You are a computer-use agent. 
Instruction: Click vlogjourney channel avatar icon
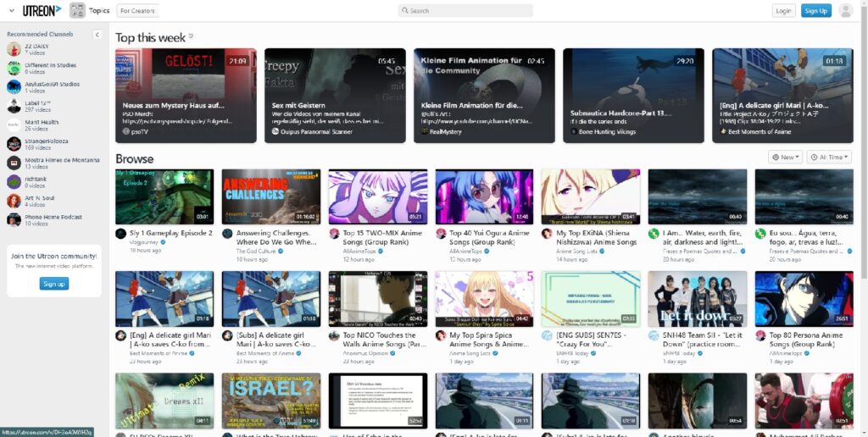tap(120, 234)
